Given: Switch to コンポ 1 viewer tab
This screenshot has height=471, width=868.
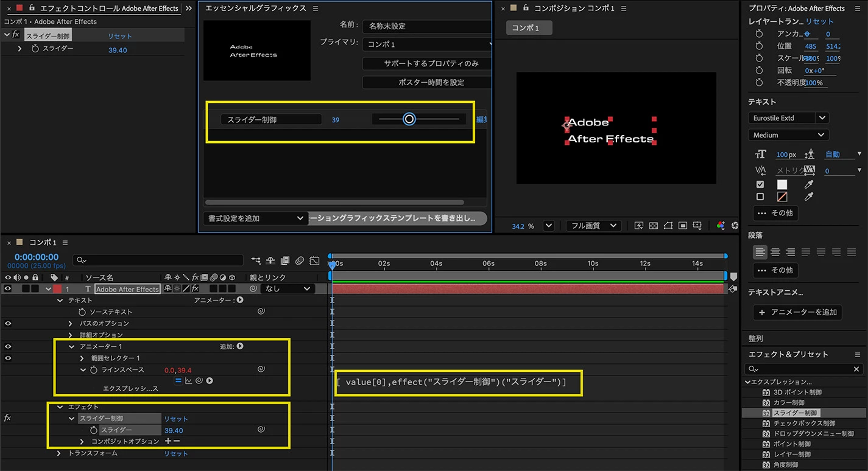Looking at the screenshot, I should click(x=529, y=28).
